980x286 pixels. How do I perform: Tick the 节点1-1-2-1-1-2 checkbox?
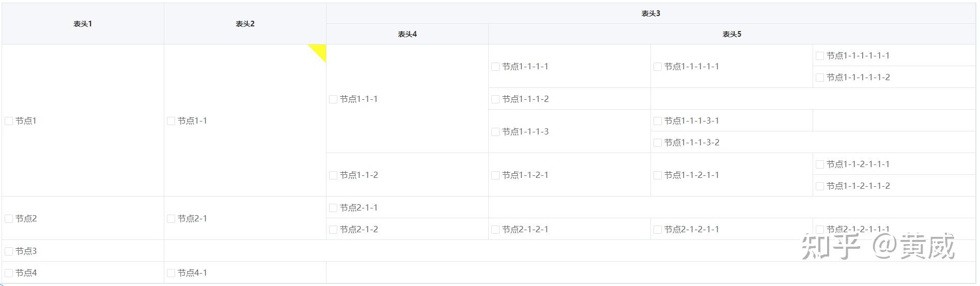coord(820,186)
